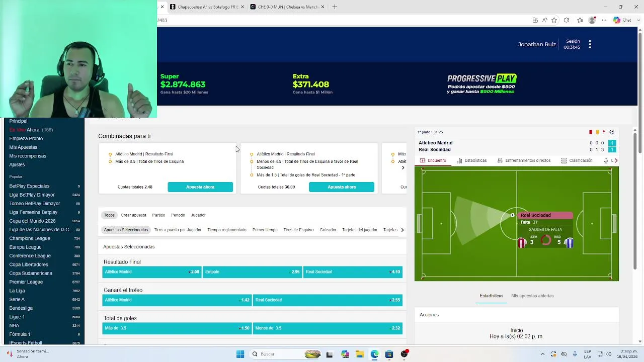Select Tiempo reglamentario market chip

(227, 230)
